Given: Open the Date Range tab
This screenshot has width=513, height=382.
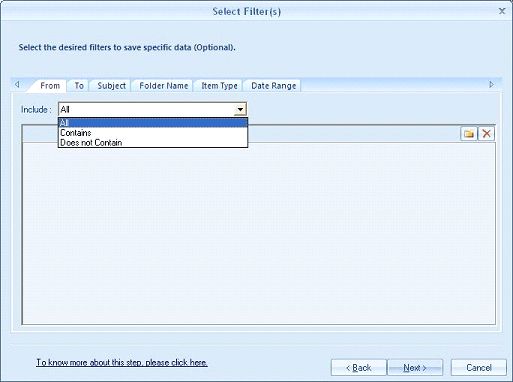Looking at the screenshot, I should tap(274, 86).
